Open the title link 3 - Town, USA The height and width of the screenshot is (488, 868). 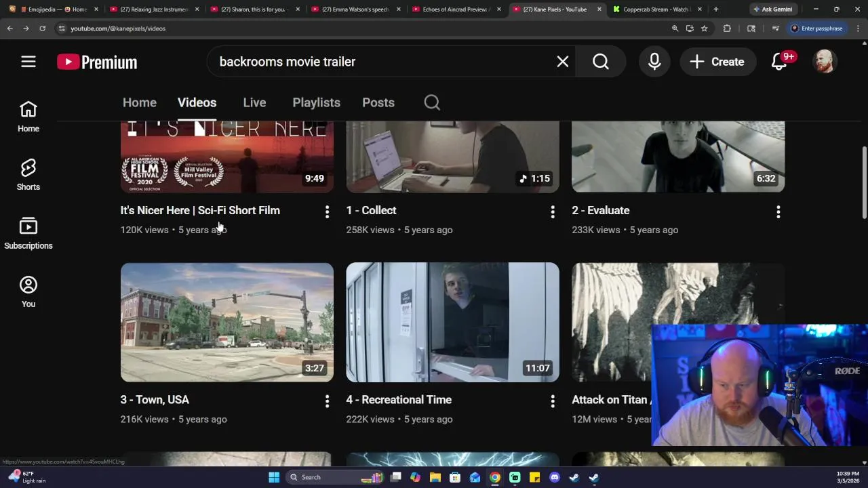click(x=155, y=400)
